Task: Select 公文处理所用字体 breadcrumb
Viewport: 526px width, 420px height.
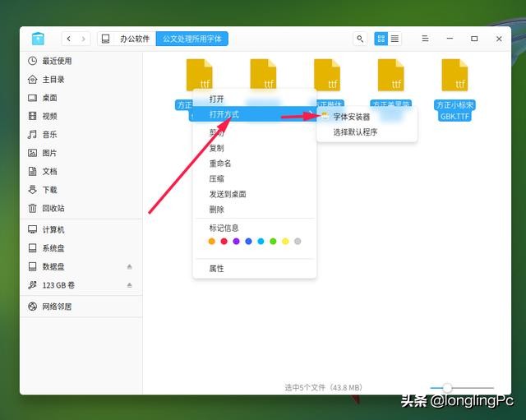Action: 192,39
